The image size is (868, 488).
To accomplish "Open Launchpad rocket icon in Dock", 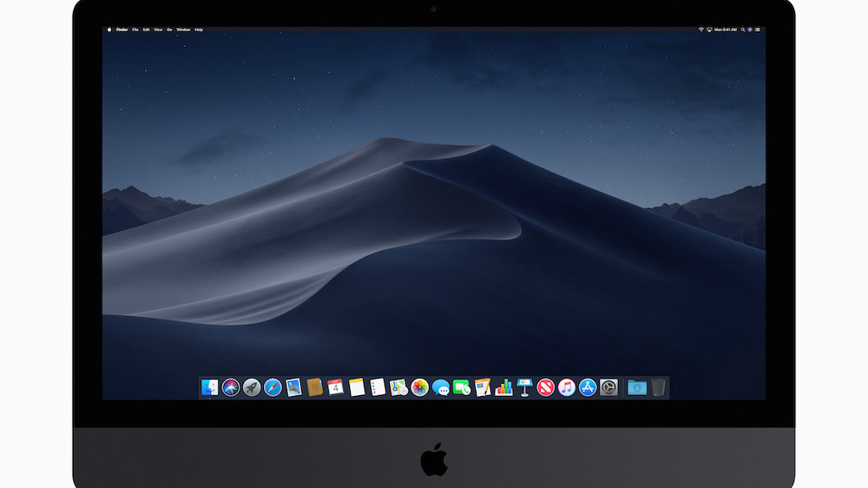I will point(252,387).
